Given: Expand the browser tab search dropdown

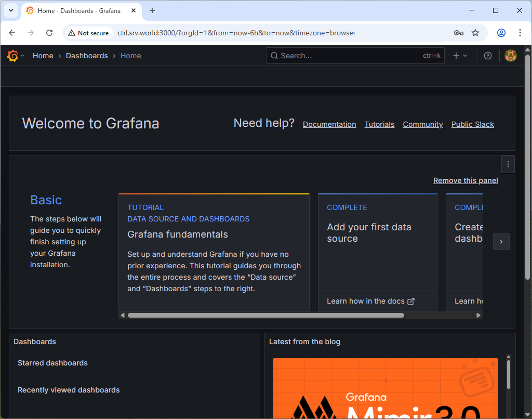Looking at the screenshot, I should pos(10,10).
